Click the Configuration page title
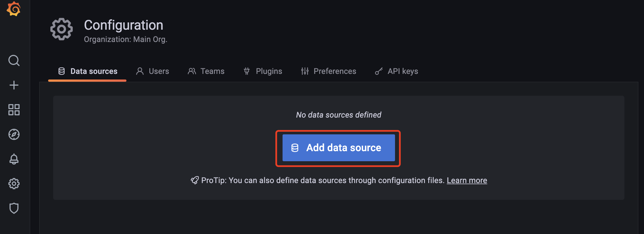This screenshot has height=234, width=644. pyautogui.click(x=124, y=25)
